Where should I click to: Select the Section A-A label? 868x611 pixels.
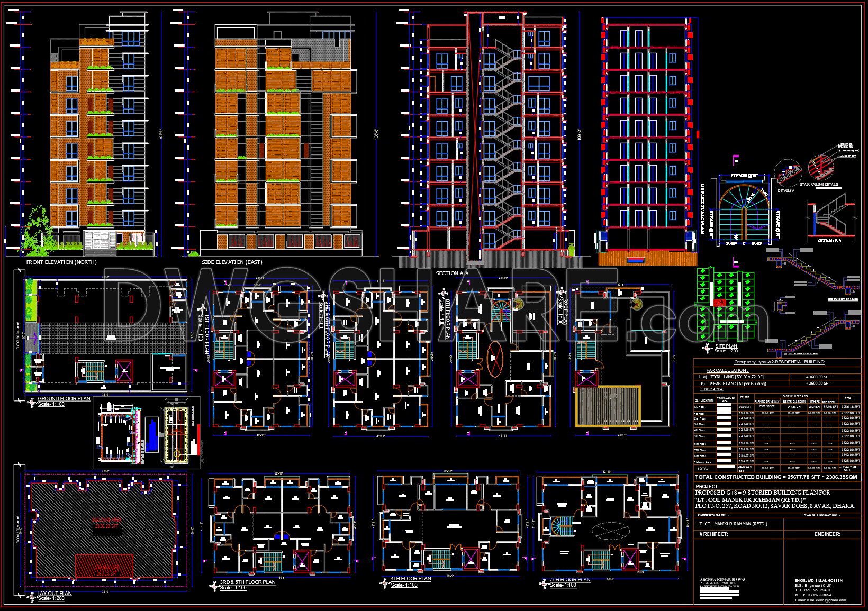pos(452,273)
